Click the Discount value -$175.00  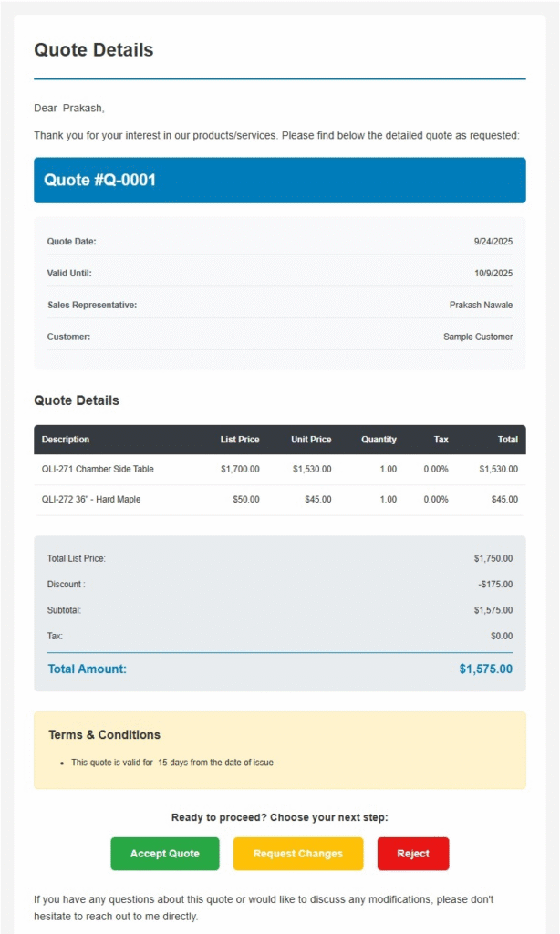[495, 585]
